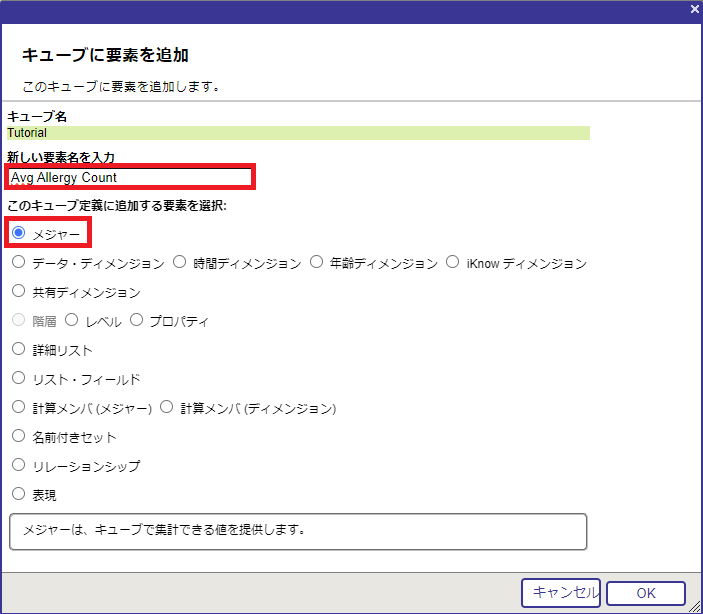Screen dimensions: 703x614
Task: Choose the iKnow ディメンション option
Action: [453, 263]
